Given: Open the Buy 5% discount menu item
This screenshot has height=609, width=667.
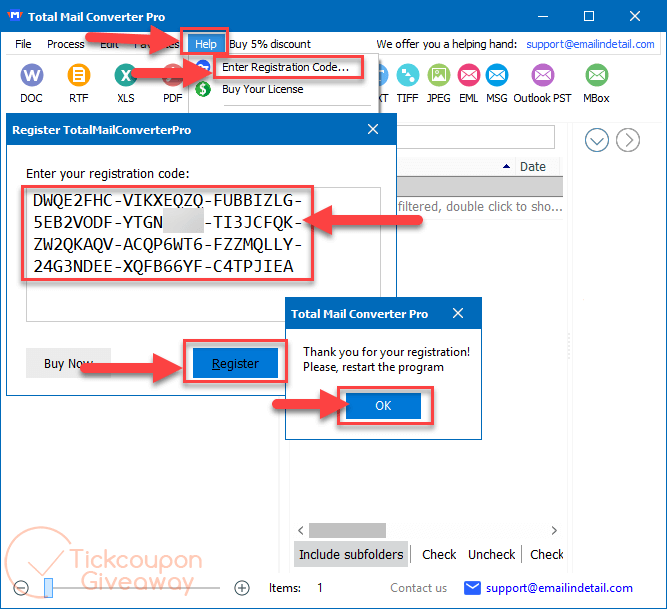Looking at the screenshot, I should (270, 44).
